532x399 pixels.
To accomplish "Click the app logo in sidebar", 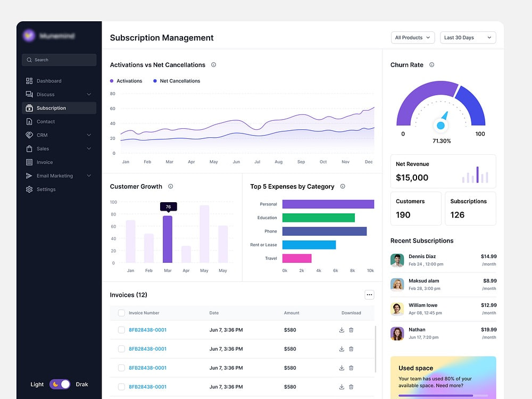I will [29, 35].
